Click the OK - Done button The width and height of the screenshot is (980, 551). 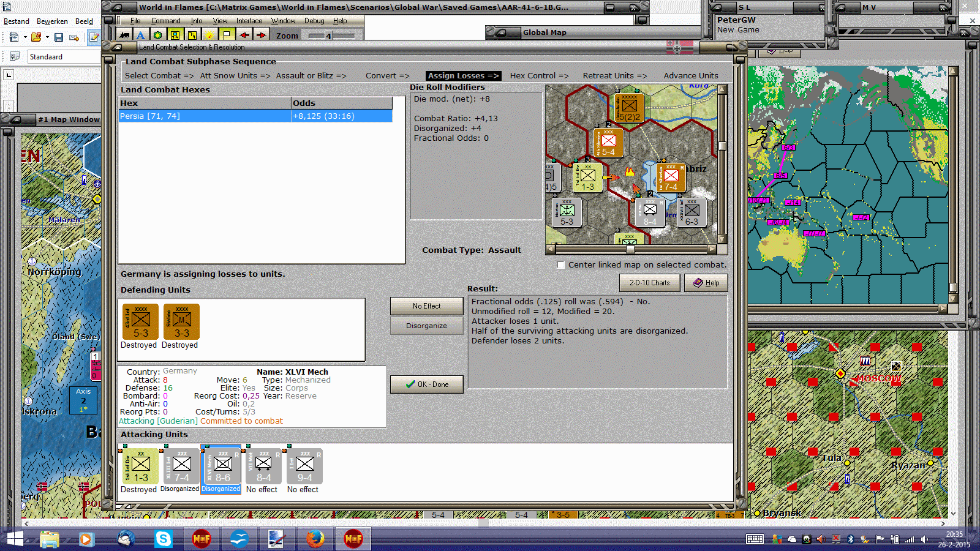point(426,384)
